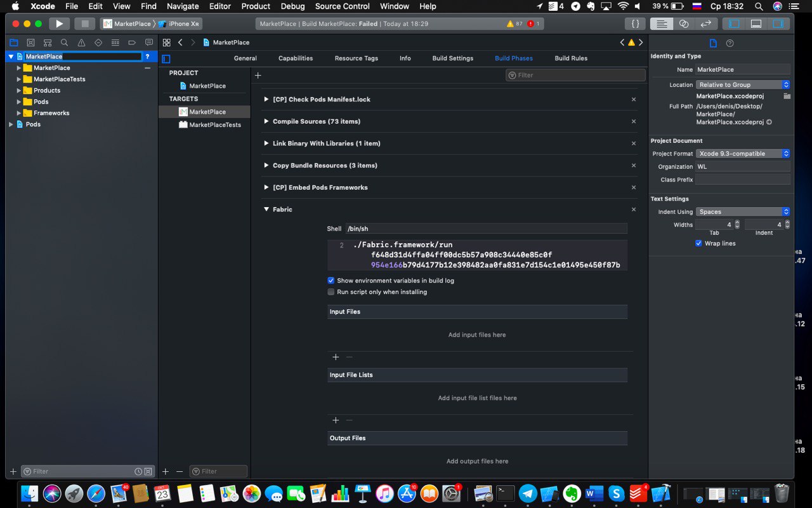The height and width of the screenshot is (508, 812).
Task: Toggle the Debug area visibility
Action: pyautogui.click(x=756, y=23)
